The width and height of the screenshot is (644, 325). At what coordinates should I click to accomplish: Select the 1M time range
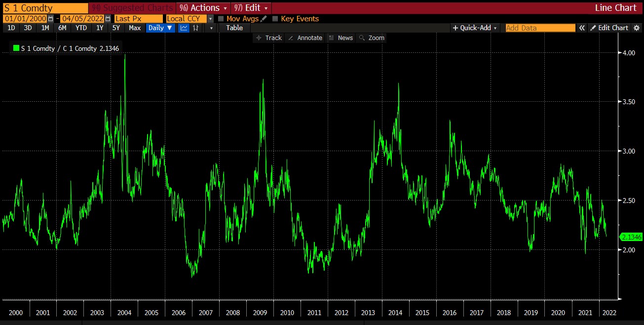coord(45,28)
